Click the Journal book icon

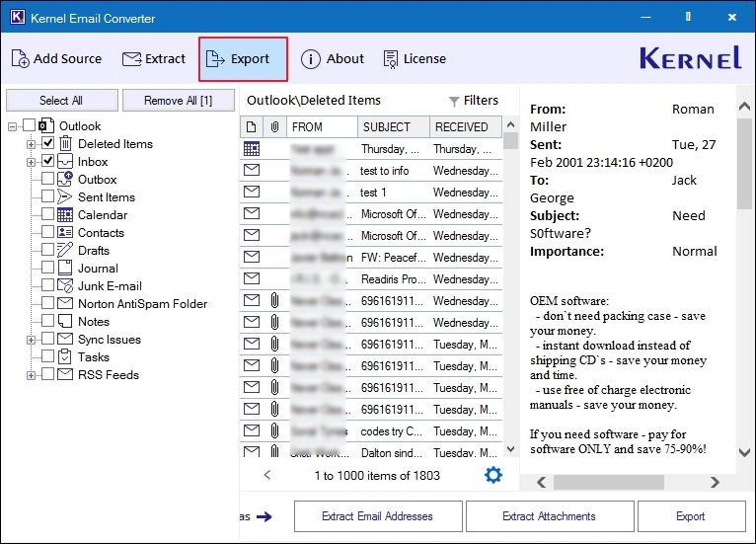pyautogui.click(x=65, y=268)
